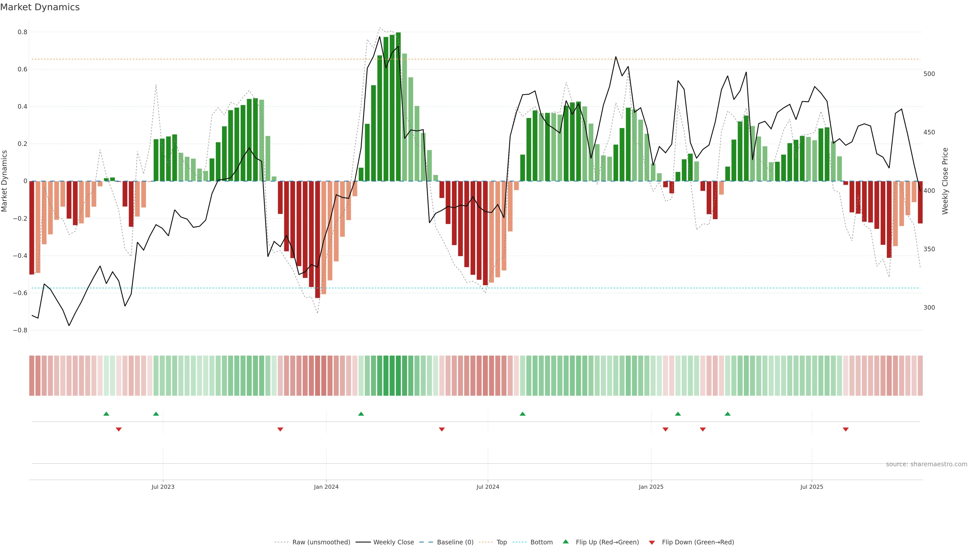
Task: Click the Flip Up marker following Jul 2024
Action: [522, 414]
